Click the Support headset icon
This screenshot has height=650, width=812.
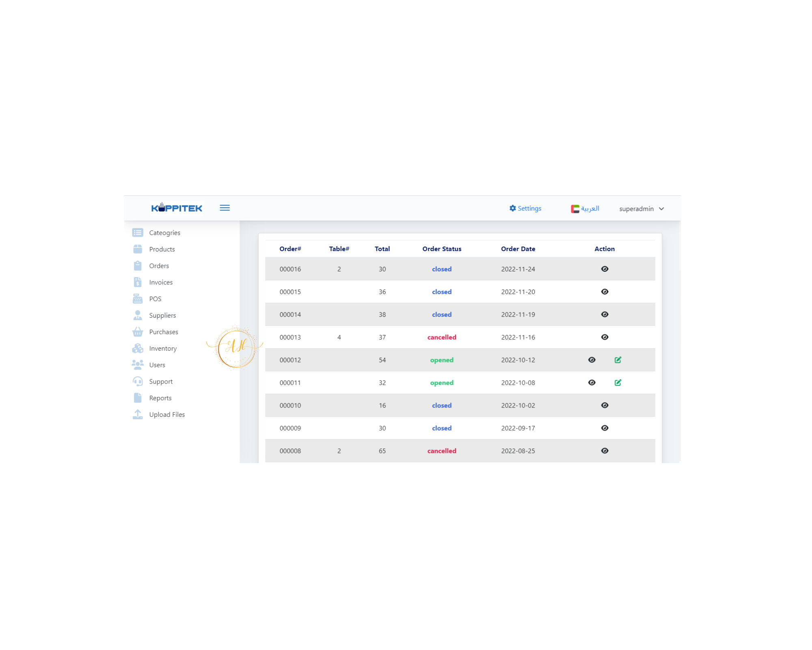(138, 381)
